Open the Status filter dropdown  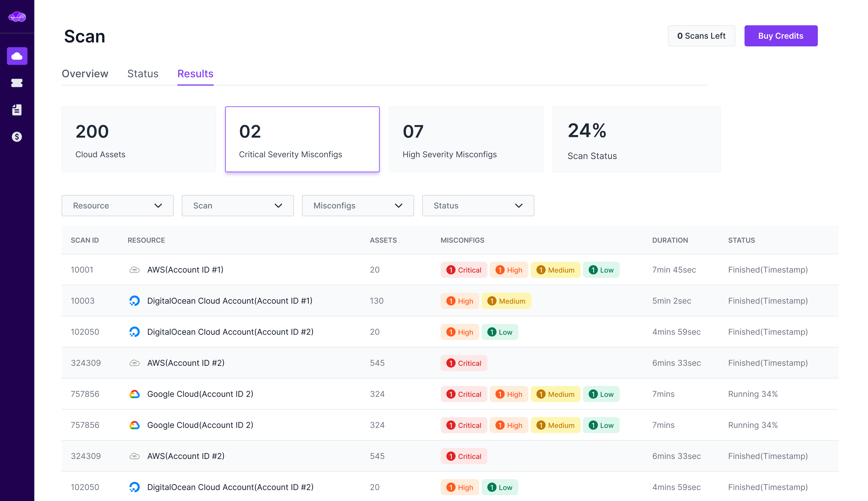pos(477,205)
